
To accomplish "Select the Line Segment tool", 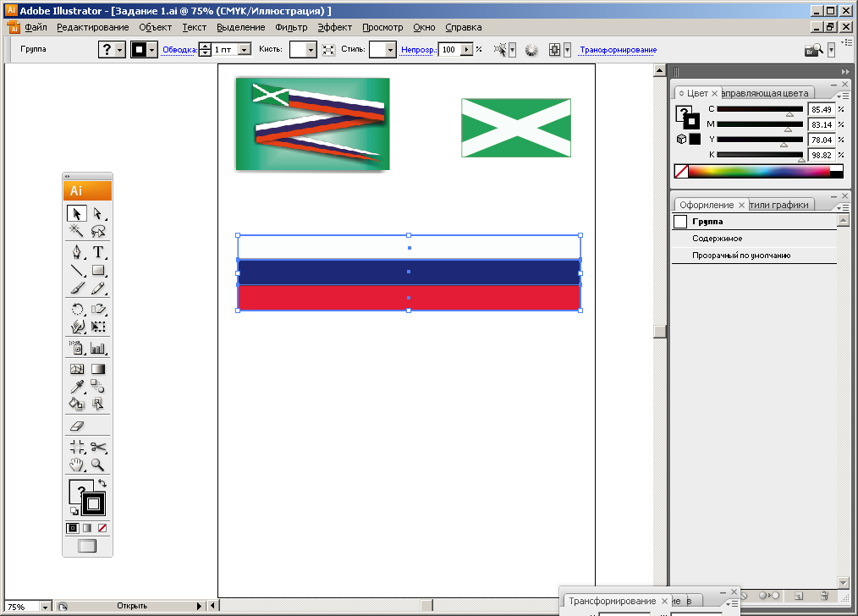I will coord(77,270).
